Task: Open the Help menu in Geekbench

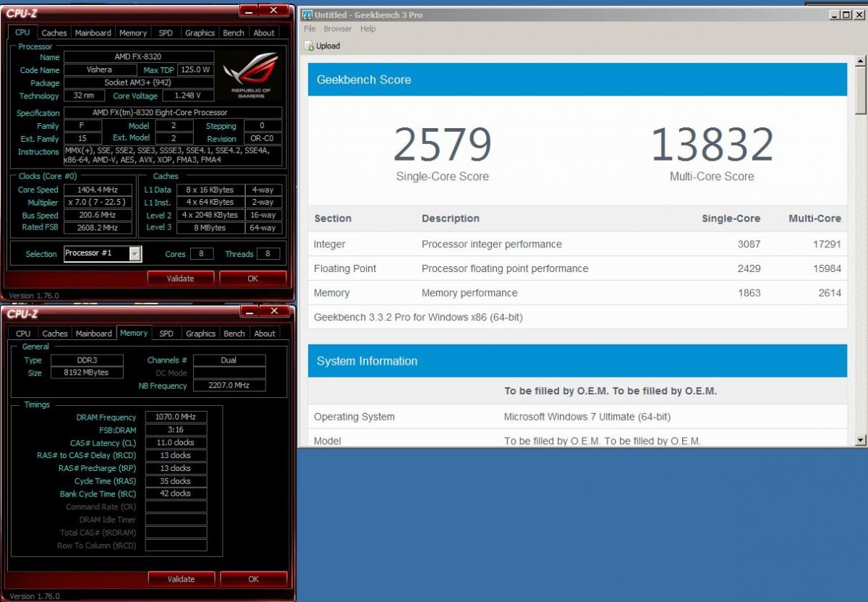Action: 368,29
